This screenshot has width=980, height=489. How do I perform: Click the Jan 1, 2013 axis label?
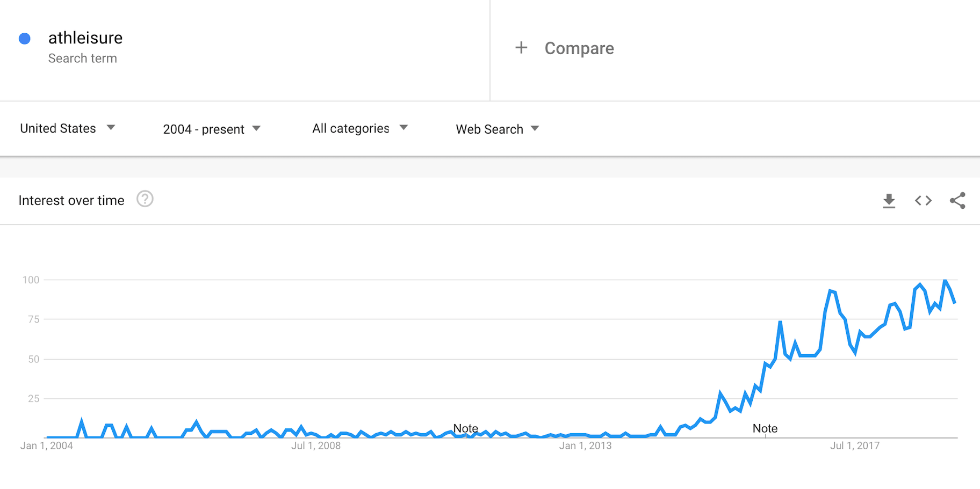(585, 446)
